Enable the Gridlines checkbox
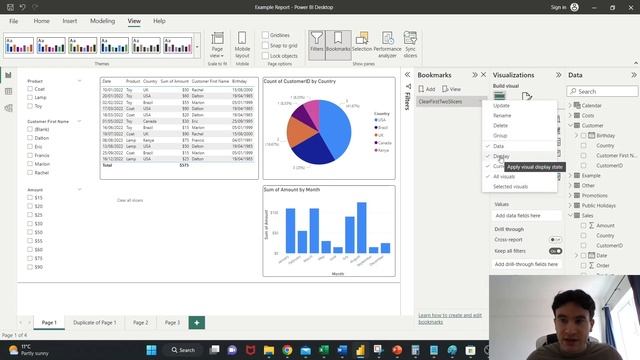This screenshot has width=640, height=360. [x=265, y=35]
